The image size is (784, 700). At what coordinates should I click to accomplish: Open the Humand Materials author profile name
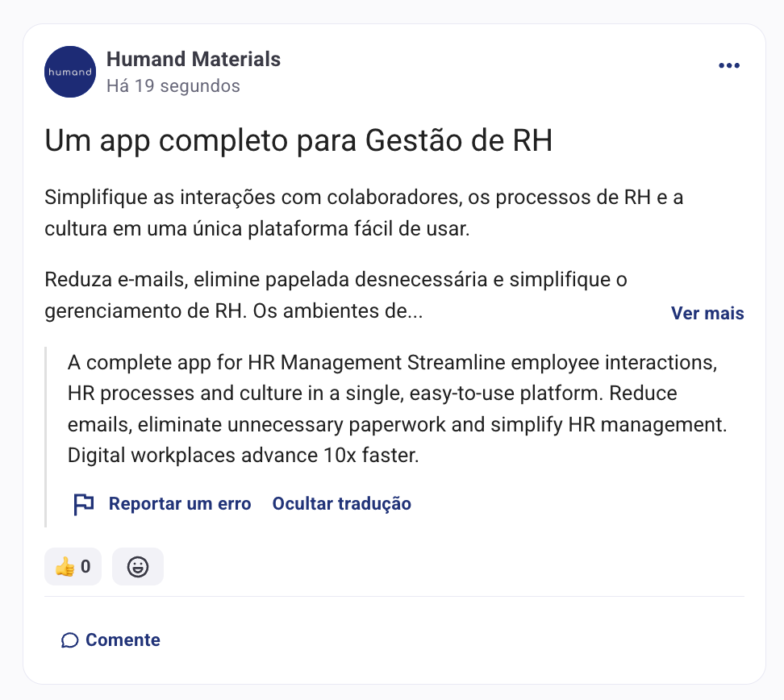[194, 59]
